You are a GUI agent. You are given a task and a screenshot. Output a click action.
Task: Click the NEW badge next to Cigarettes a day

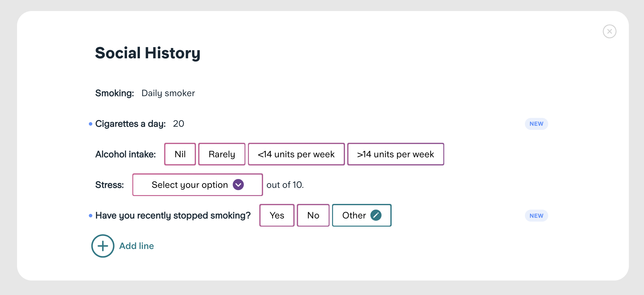[536, 124]
